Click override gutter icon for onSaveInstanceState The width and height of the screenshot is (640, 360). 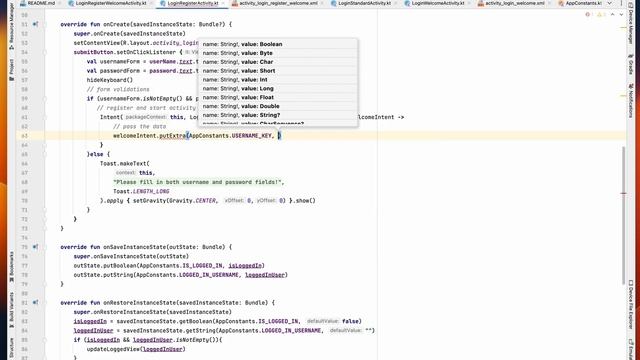(36, 247)
